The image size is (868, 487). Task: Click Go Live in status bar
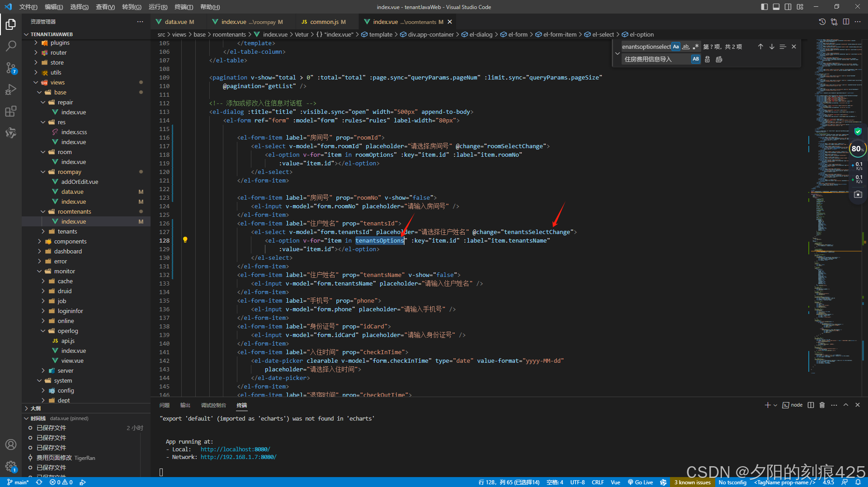click(640, 482)
